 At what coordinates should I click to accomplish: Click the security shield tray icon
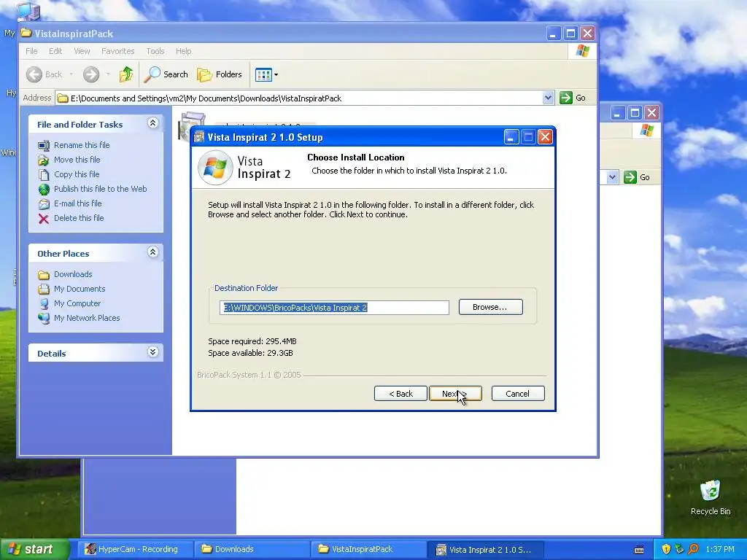point(666,549)
